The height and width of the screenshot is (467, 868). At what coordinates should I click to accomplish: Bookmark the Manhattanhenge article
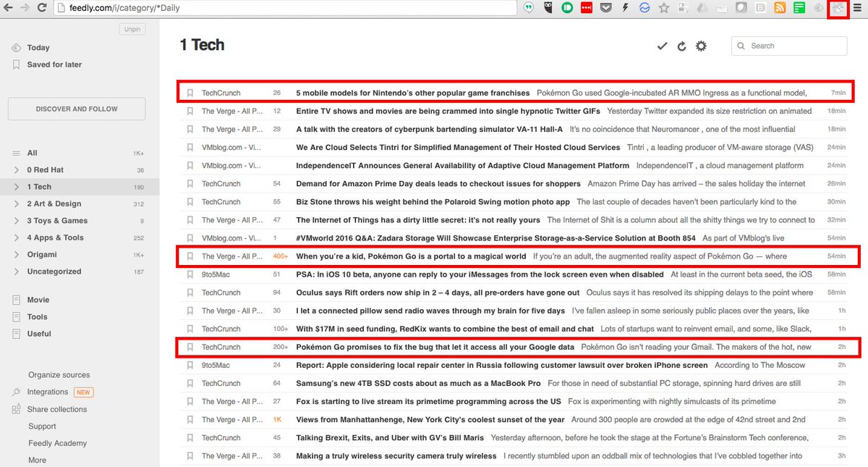pos(190,419)
